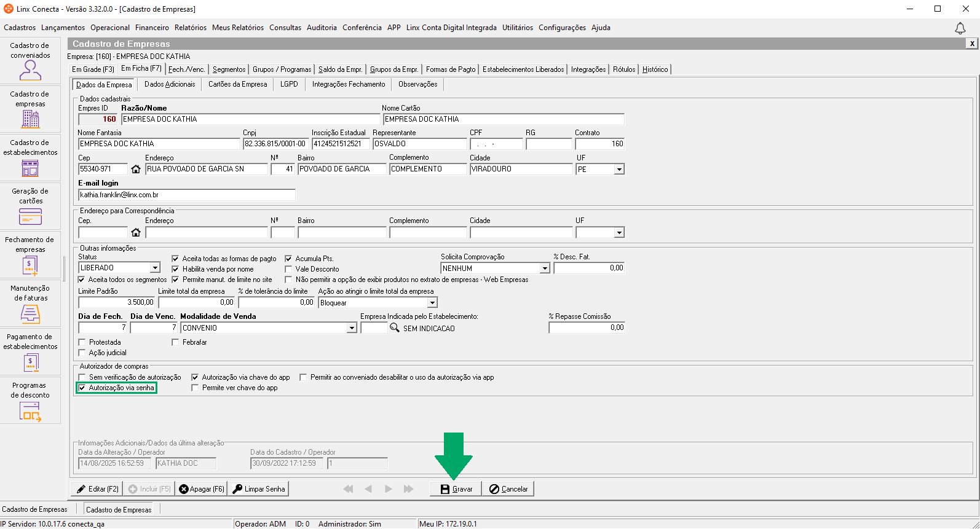Click the Limite Padrão field

point(117,302)
